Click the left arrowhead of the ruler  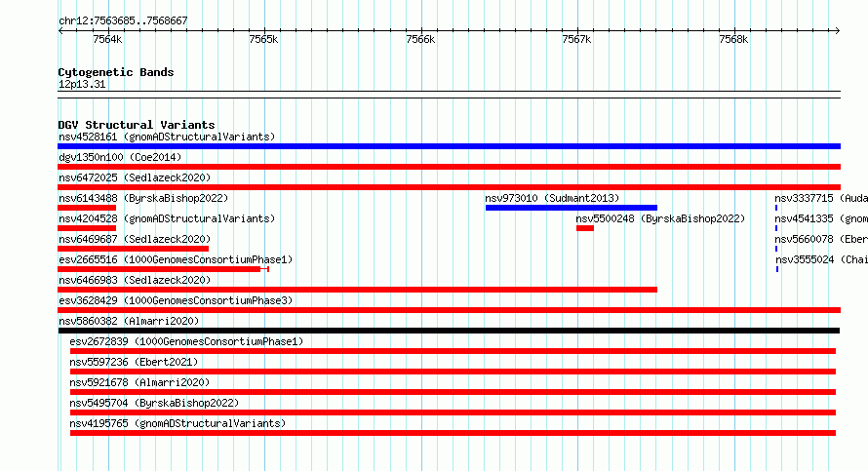tap(60, 31)
